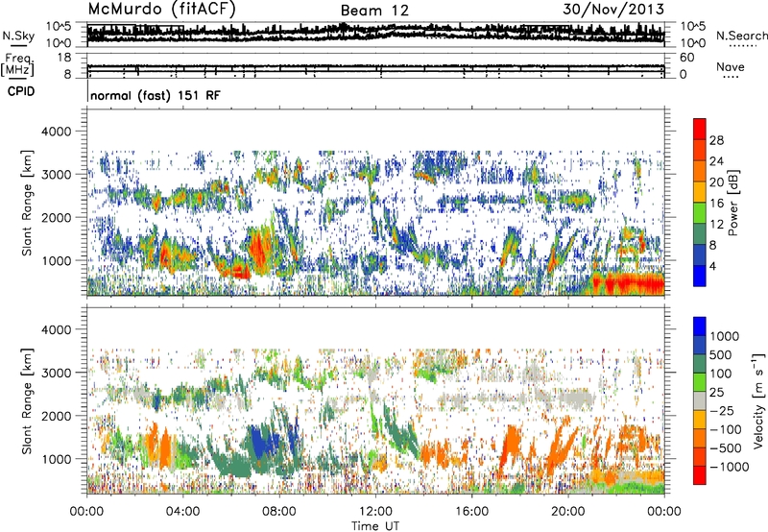
Task: Click the Nave axis value 60
Action: click(x=686, y=58)
